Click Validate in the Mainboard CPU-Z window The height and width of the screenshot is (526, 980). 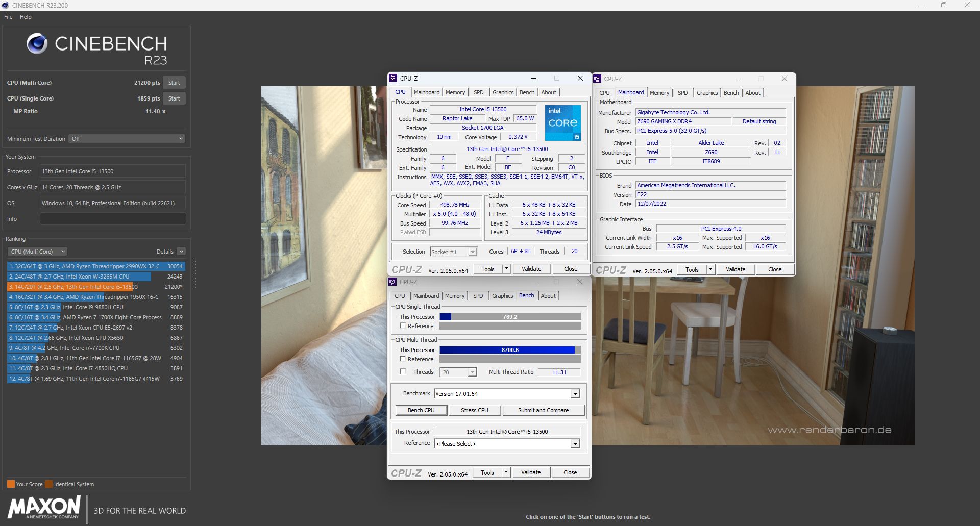pyautogui.click(x=736, y=269)
